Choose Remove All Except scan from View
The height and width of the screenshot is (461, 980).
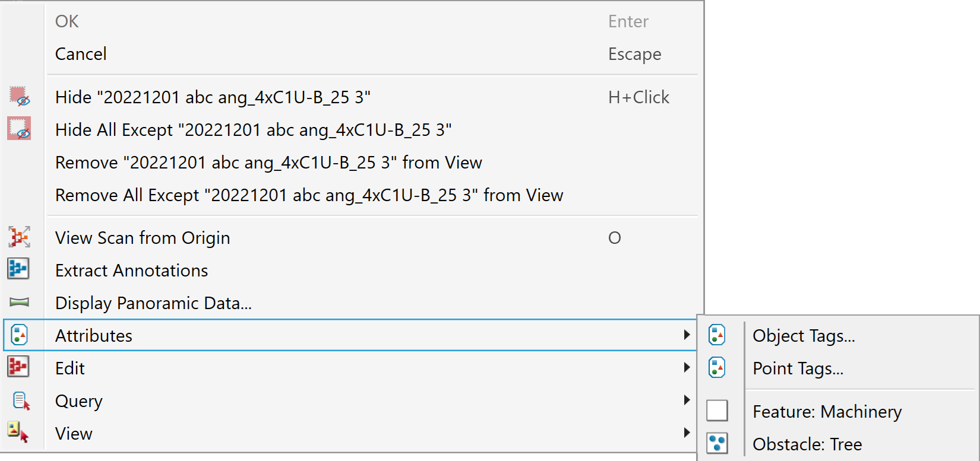(x=309, y=195)
